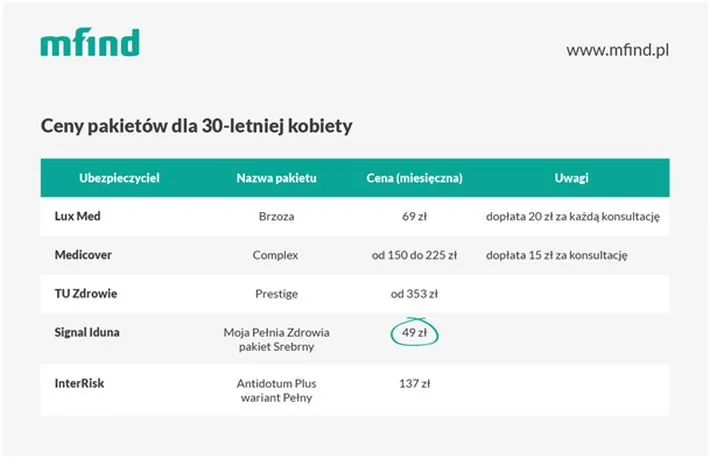Click the circled 49 zł price
This screenshot has width=710, height=459.
(414, 332)
